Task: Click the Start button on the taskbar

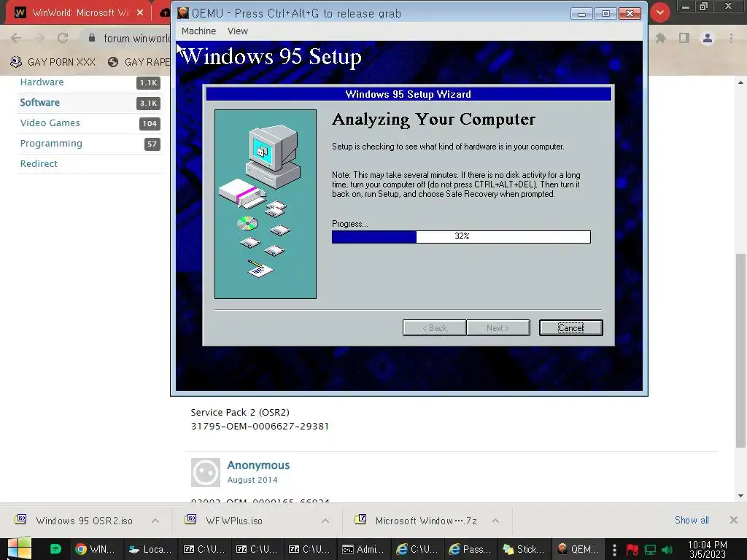Action: [20, 548]
